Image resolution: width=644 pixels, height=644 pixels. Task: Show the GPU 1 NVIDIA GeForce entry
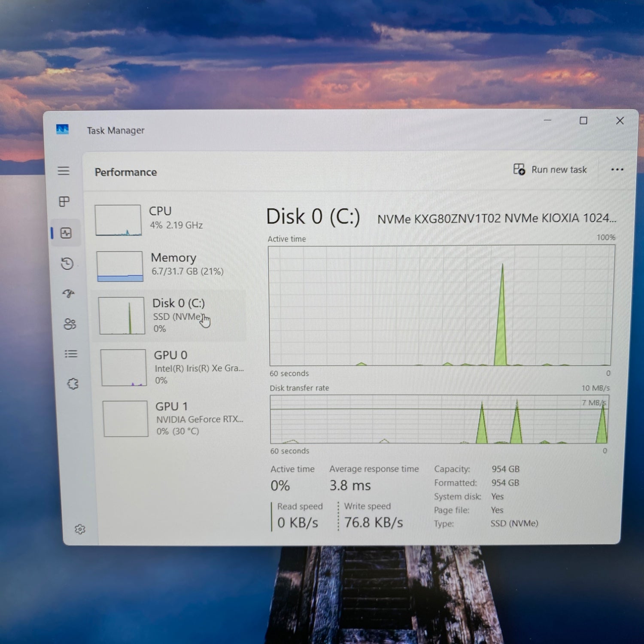click(173, 419)
